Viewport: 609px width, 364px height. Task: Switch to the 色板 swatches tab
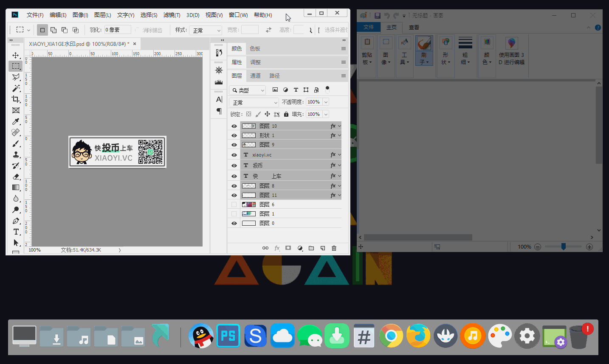[255, 48]
